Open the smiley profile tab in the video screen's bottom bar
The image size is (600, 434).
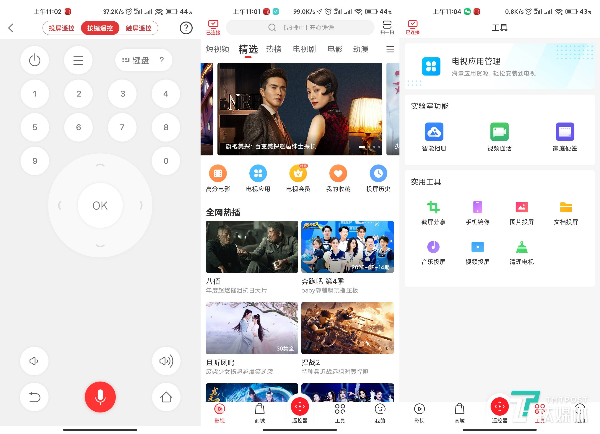[380, 412]
